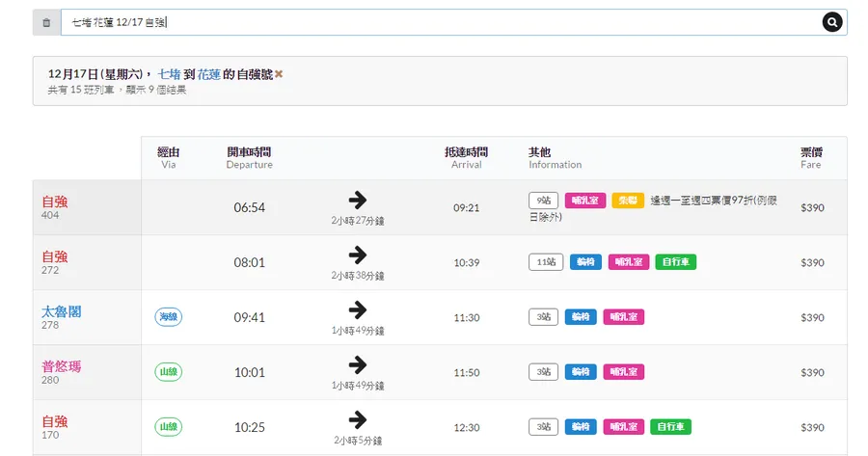Viewport: 868px width, 456px height.
Task: Open the 花蓮 station link
Action: point(208,74)
